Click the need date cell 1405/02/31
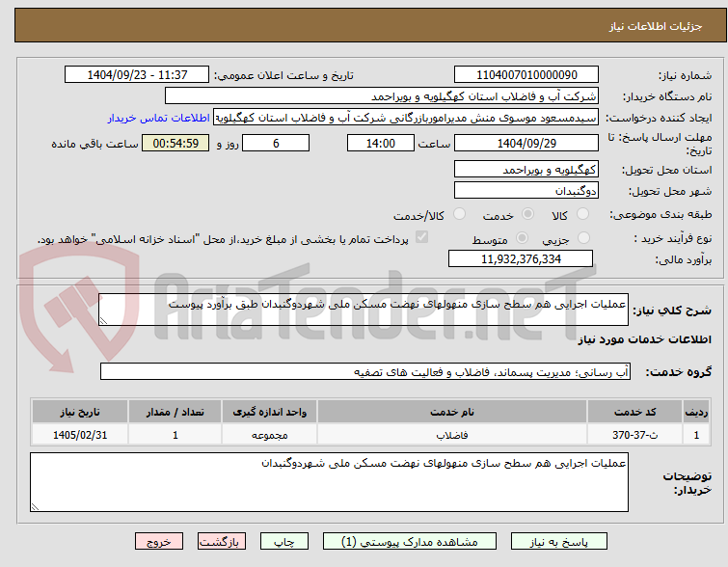 tap(80, 435)
